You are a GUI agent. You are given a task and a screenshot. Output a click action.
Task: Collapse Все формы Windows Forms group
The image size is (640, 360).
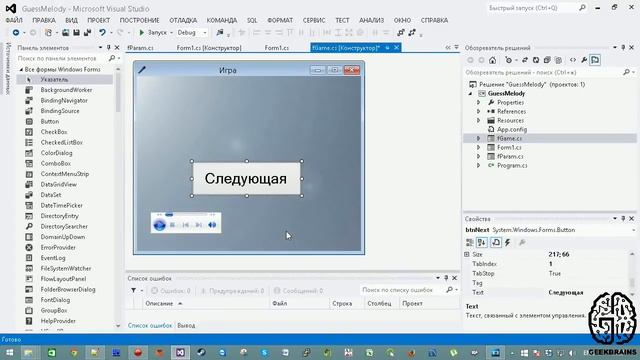click(x=21, y=69)
